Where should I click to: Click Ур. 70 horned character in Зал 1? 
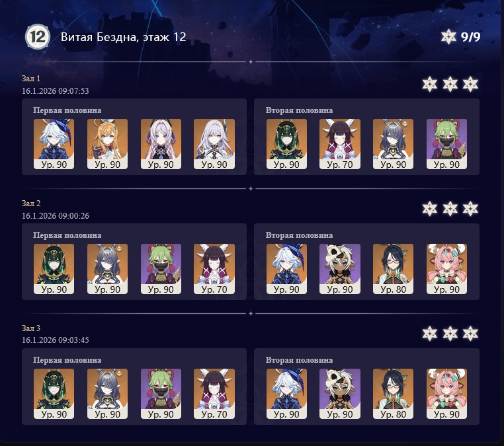340,144
